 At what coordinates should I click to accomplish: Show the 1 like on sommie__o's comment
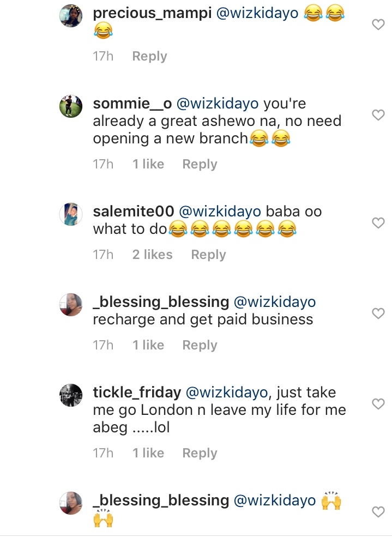(x=148, y=164)
